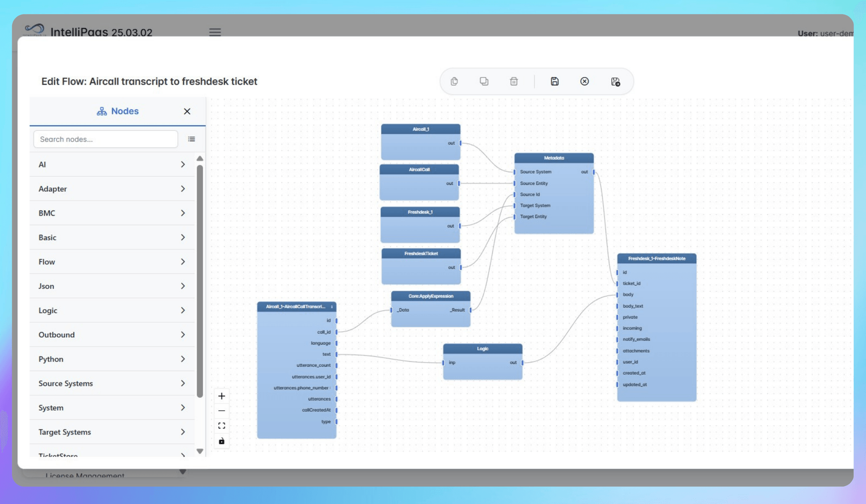
Task: Expand the Target Systems category
Action: 112,432
